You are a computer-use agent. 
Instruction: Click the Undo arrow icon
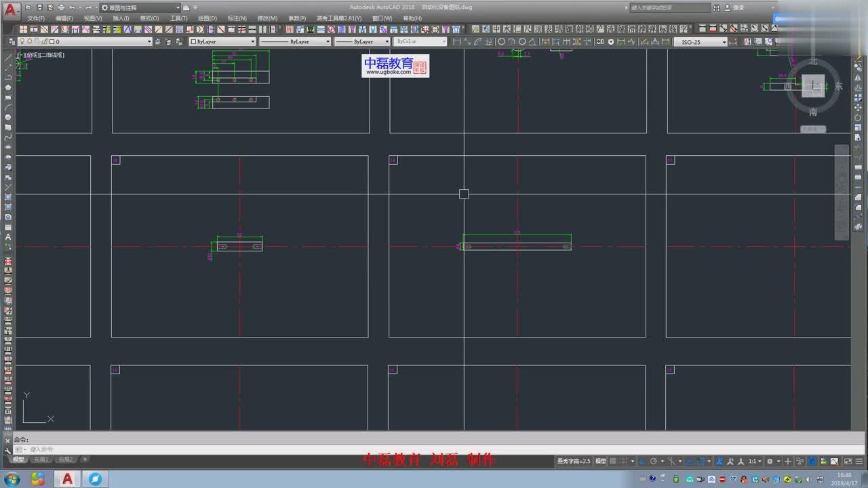72,7
